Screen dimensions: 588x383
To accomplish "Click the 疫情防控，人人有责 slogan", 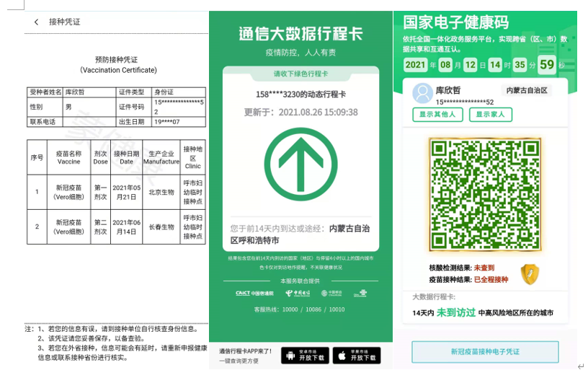I will coord(300,53).
